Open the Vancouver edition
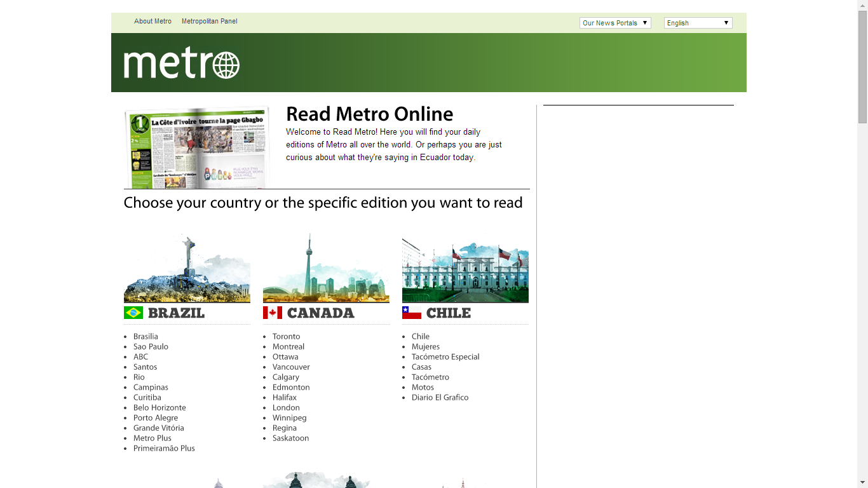 (x=291, y=367)
